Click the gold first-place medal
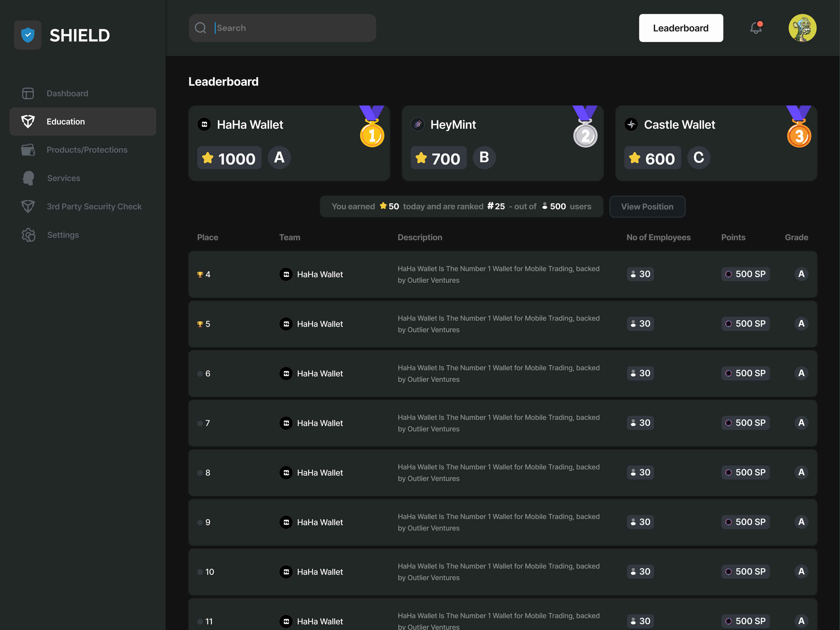Screen dimensions: 840x630 point(372,135)
